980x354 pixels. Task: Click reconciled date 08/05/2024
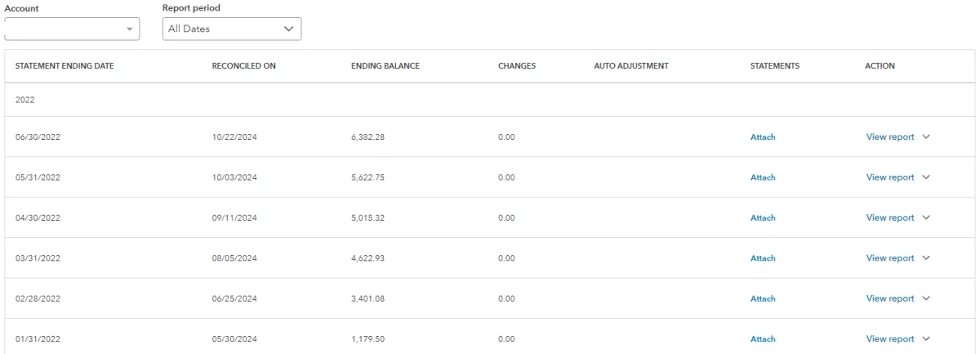[234, 258]
